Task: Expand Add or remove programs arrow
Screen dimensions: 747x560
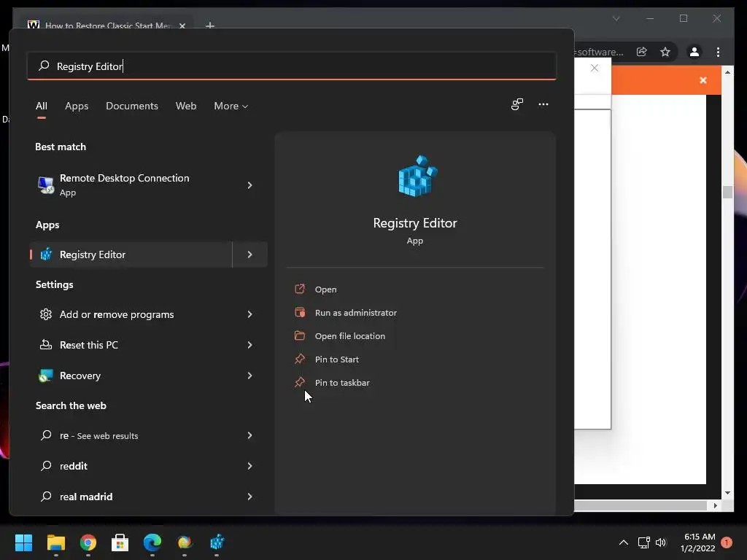Action: 249,314
